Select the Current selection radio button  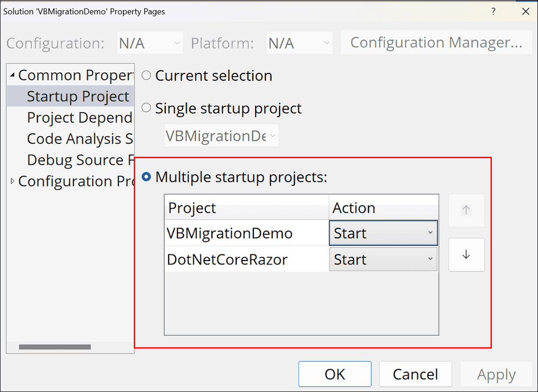pyautogui.click(x=146, y=75)
